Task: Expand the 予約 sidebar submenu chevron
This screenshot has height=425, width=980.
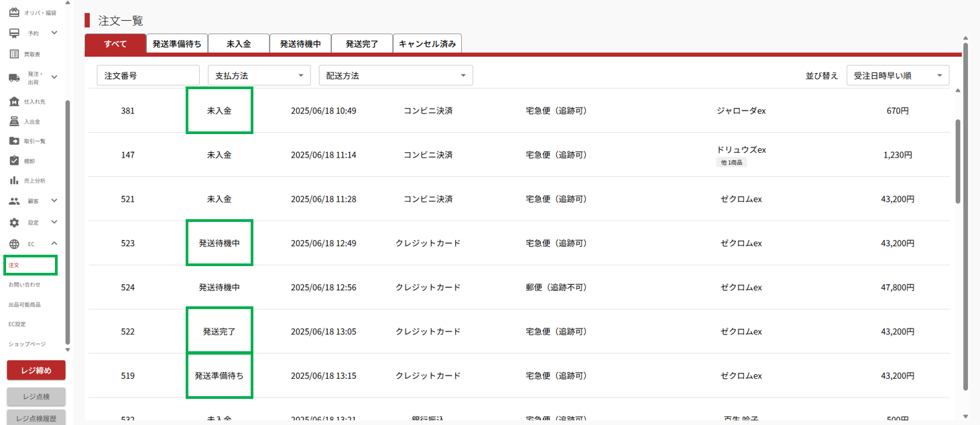Action: point(54,33)
